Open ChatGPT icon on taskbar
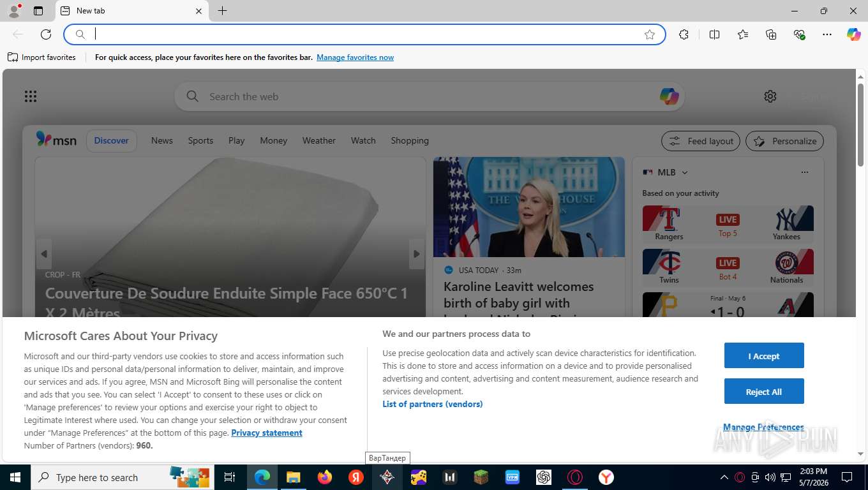This screenshot has height=490, width=868. (x=544, y=477)
